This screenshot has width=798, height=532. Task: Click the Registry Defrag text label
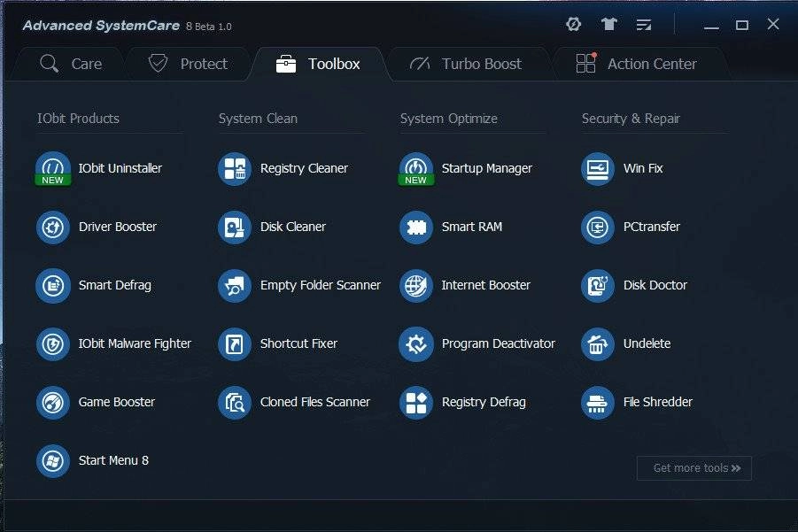point(484,402)
